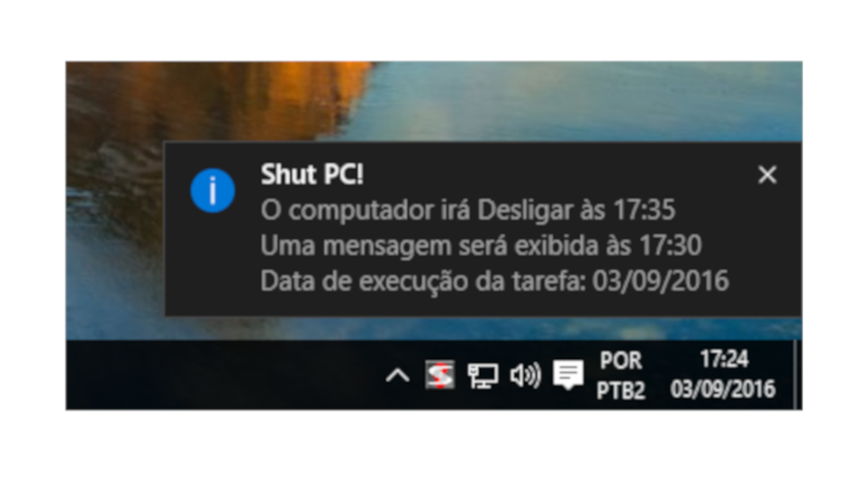Expand hidden tray icons chevron
The width and height of the screenshot is (868, 488).
click(397, 376)
